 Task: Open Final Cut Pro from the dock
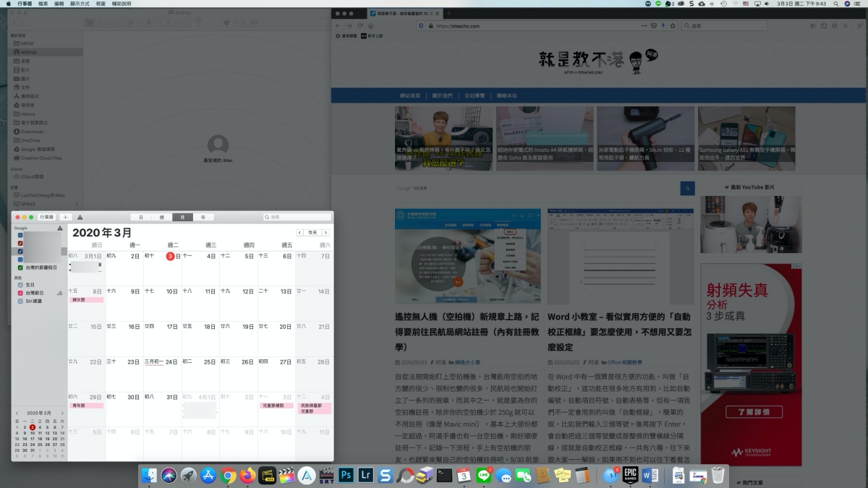tap(287, 476)
